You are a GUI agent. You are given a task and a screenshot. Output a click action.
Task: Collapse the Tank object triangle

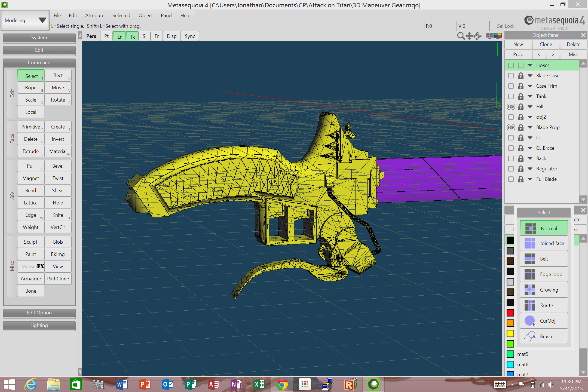pos(530,96)
